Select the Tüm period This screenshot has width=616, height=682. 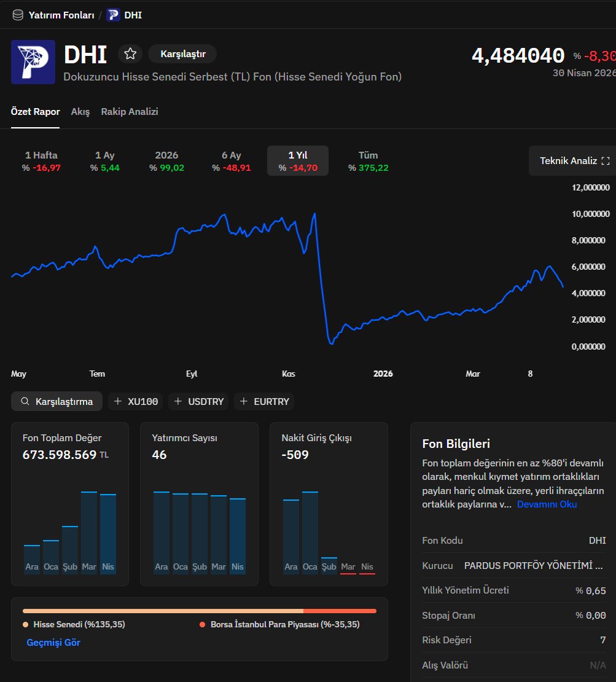pos(368,161)
